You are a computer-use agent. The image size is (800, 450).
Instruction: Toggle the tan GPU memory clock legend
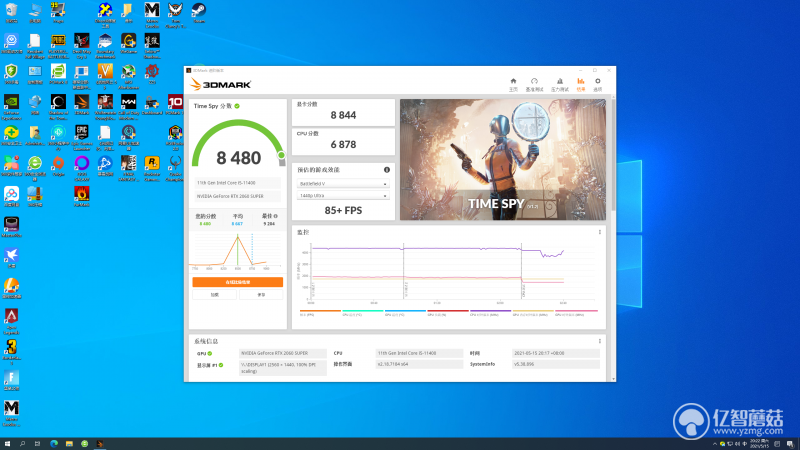[x=533, y=313]
